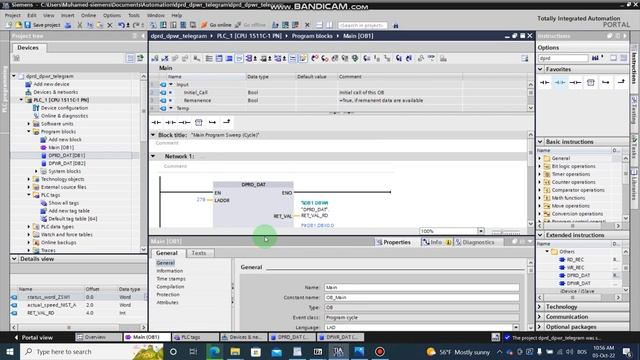Image resolution: width=640 pixels, height=360 pixels.
Task: Expand the Technology instructions section
Action: click(540, 307)
